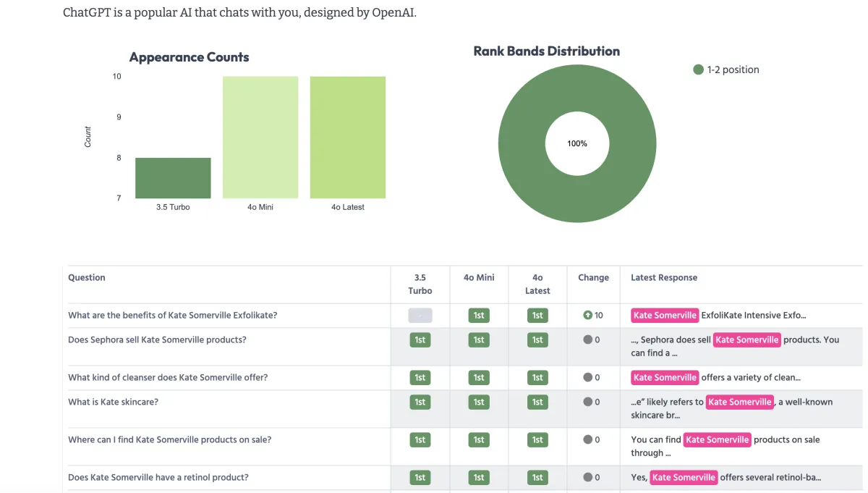Click the gray change dot for "What is Kate skincare?"
Image resolution: width=868 pixels, height=493 pixels.
click(x=588, y=402)
